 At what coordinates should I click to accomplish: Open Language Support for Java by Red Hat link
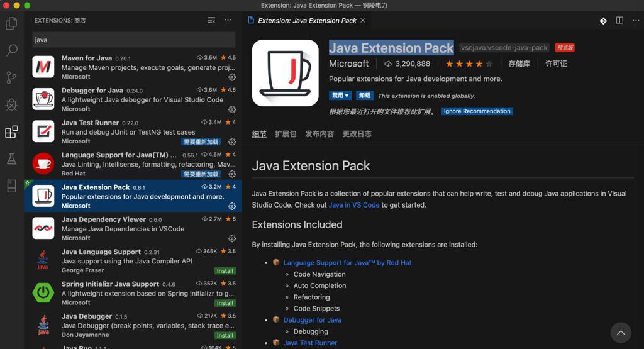(347, 263)
